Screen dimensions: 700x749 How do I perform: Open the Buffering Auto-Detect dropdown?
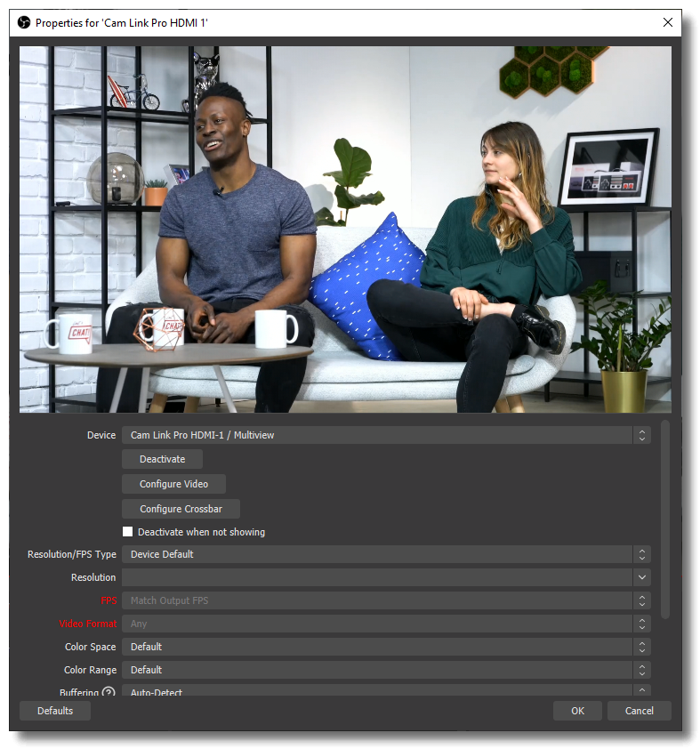[386, 691]
